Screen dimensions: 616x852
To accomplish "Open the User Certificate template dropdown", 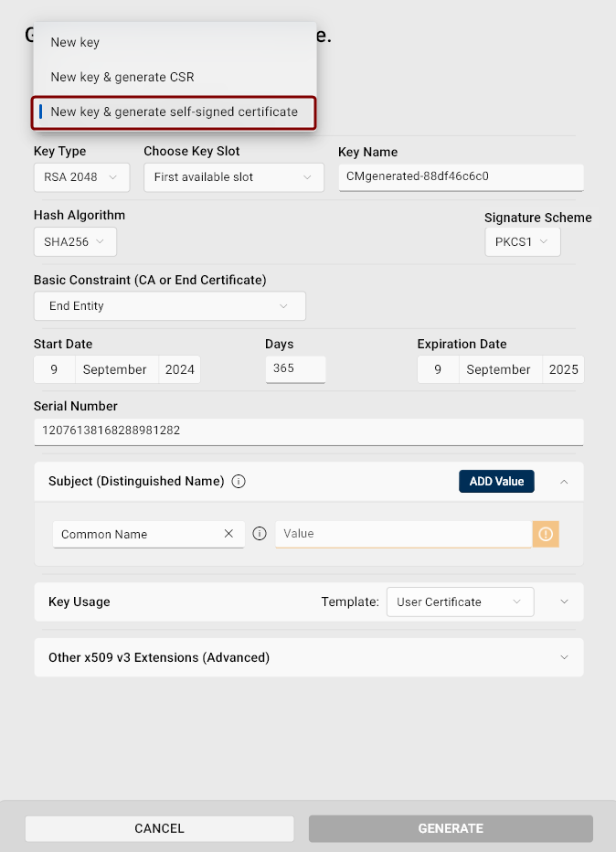I will [x=460, y=602].
